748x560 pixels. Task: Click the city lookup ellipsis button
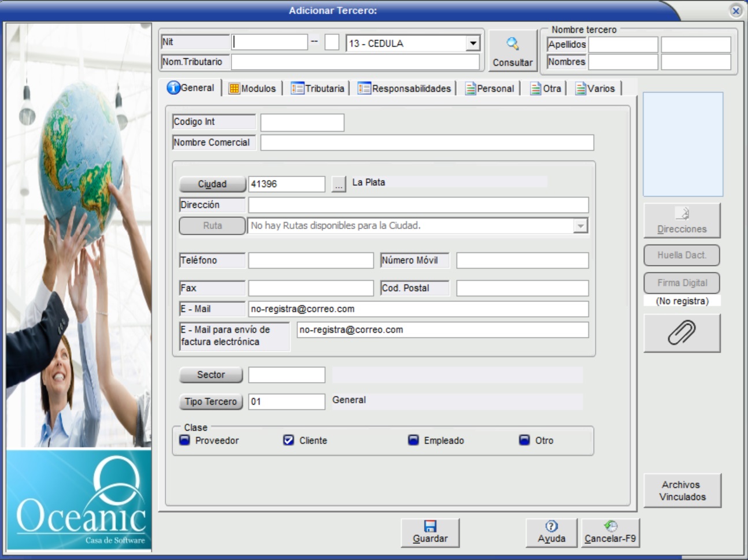339,184
